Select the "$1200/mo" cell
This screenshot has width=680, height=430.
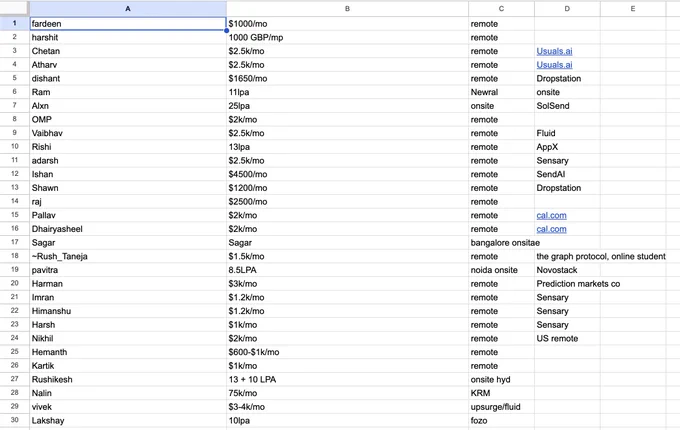[347, 188]
